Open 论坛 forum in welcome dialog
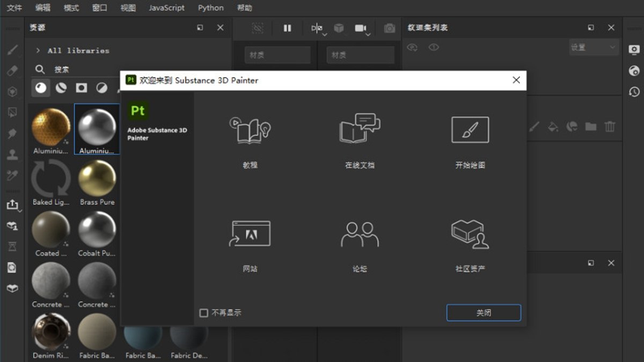644x362 pixels. [x=360, y=234]
